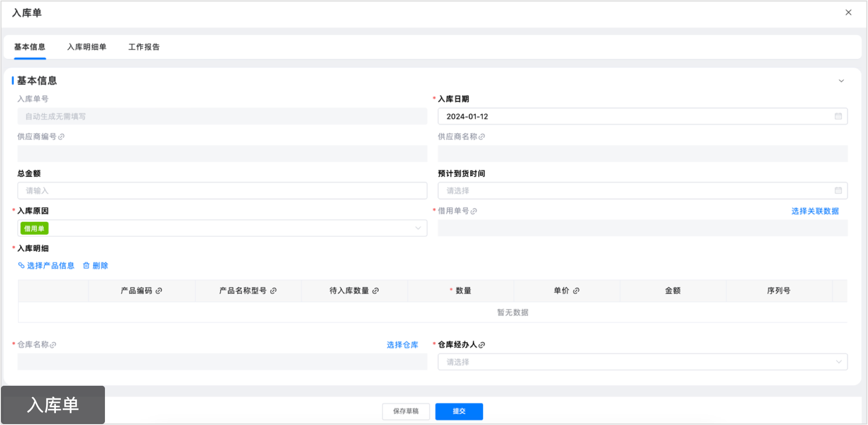Click the 选择仓库 link

402,345
